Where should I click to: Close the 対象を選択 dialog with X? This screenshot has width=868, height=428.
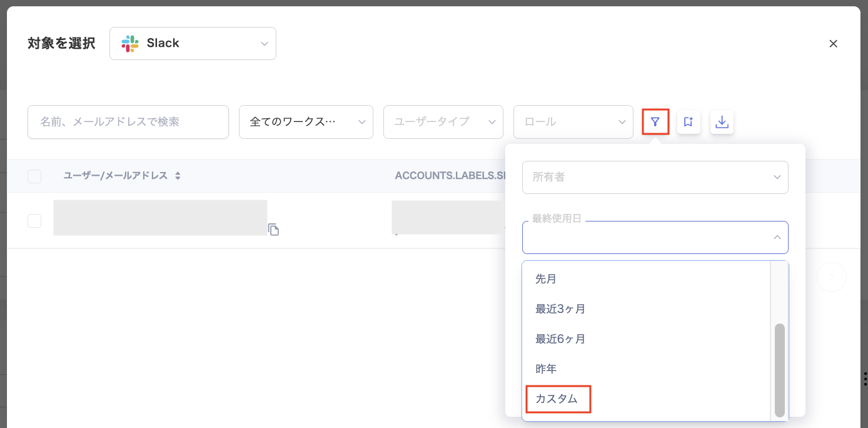[833, 44]
